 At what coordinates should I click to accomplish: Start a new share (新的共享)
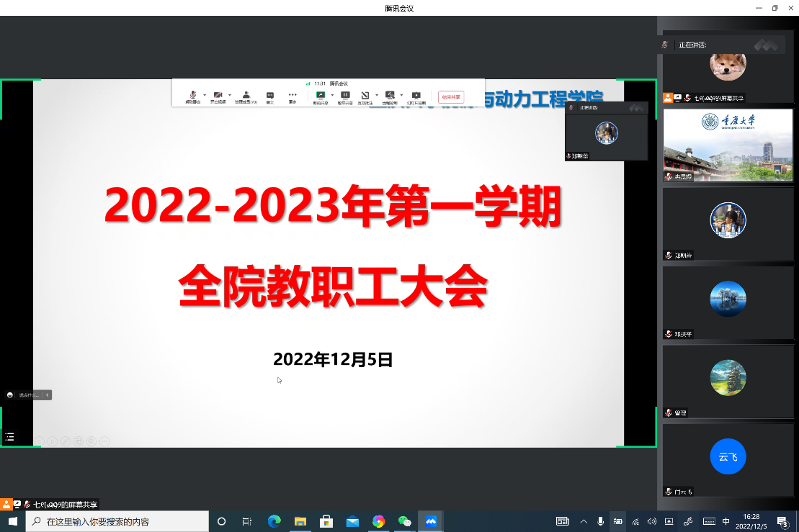click(321, 96)
